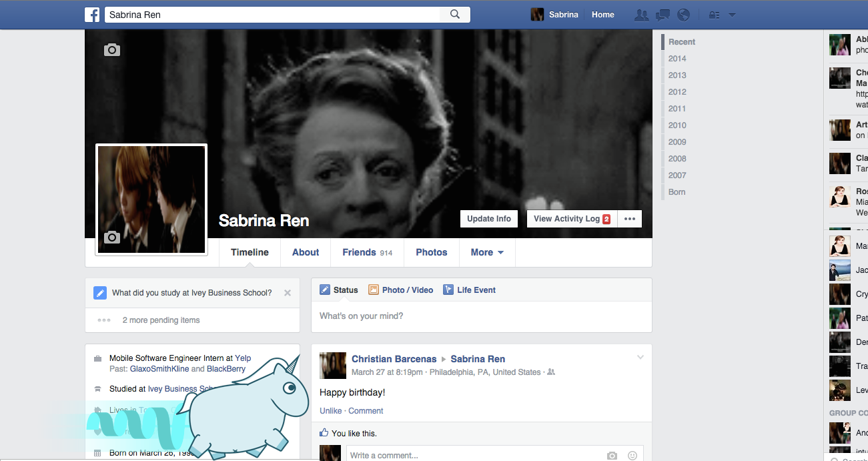Open View Activity Log
Image resolution: width=868 pixels, height=461 pixels.
pos(572,219)
